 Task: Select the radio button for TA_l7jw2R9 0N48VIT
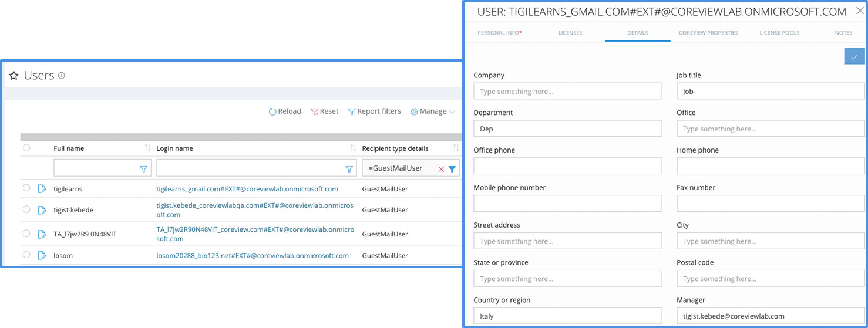(26, 234)
